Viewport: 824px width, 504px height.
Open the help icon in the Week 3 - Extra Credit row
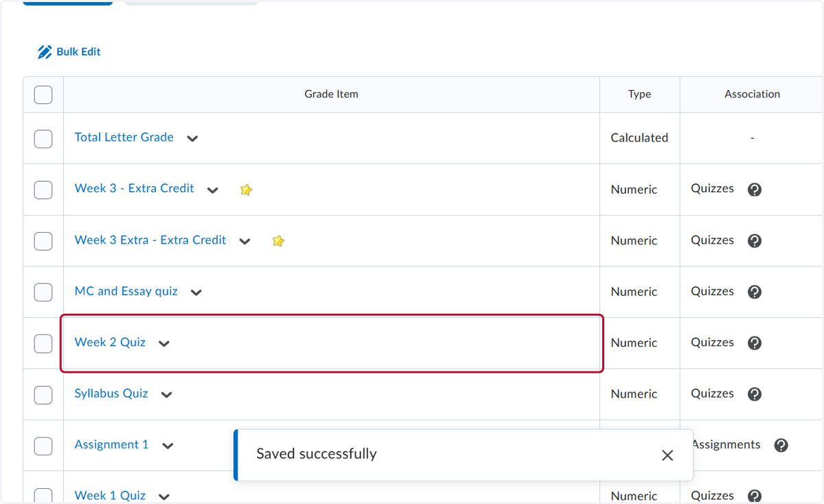(755, 190)
